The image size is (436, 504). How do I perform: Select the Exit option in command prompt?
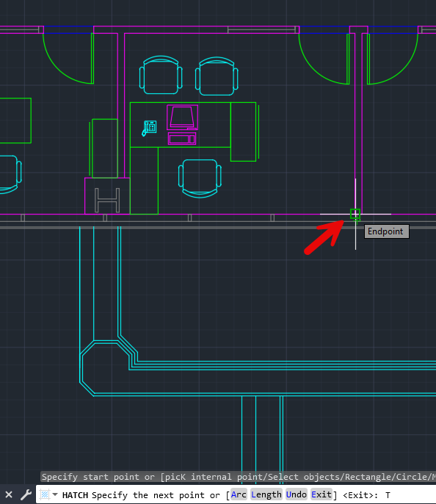point(321,494)
